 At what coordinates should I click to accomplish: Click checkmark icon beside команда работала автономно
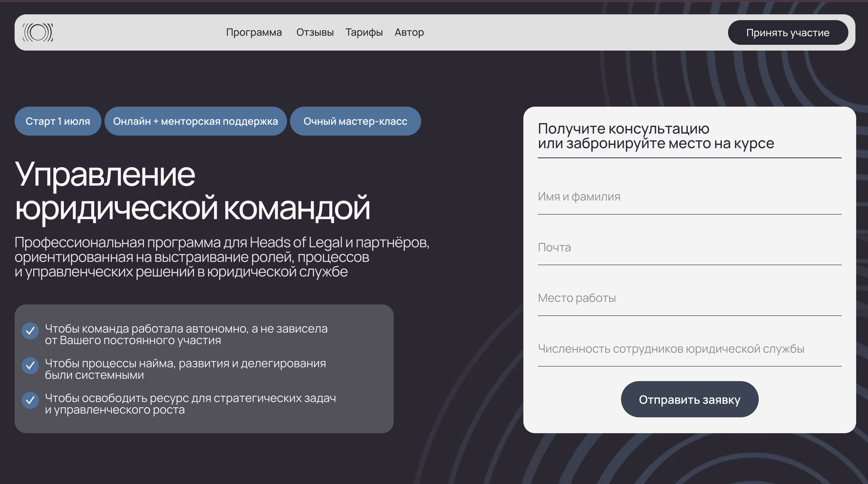(x=30, y=331)
